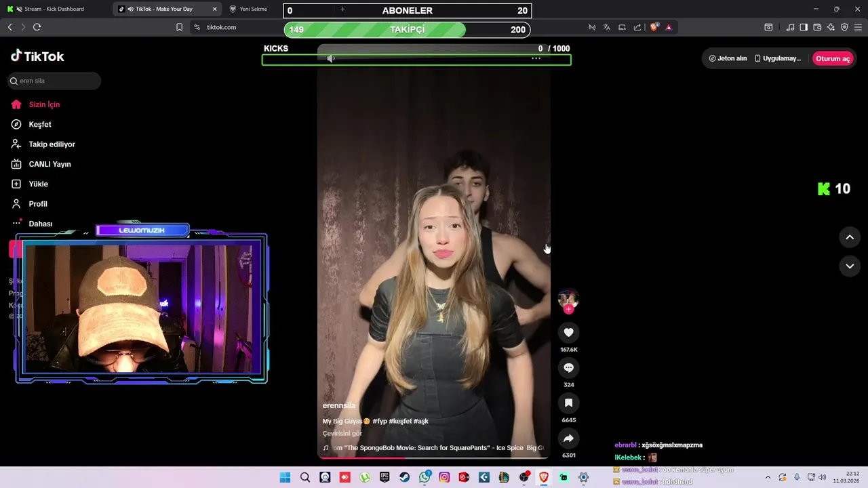The width and height of the screenshot is (868, 488).
Task: Open the clock showing 22:12
Action: (x=848, y=477)
